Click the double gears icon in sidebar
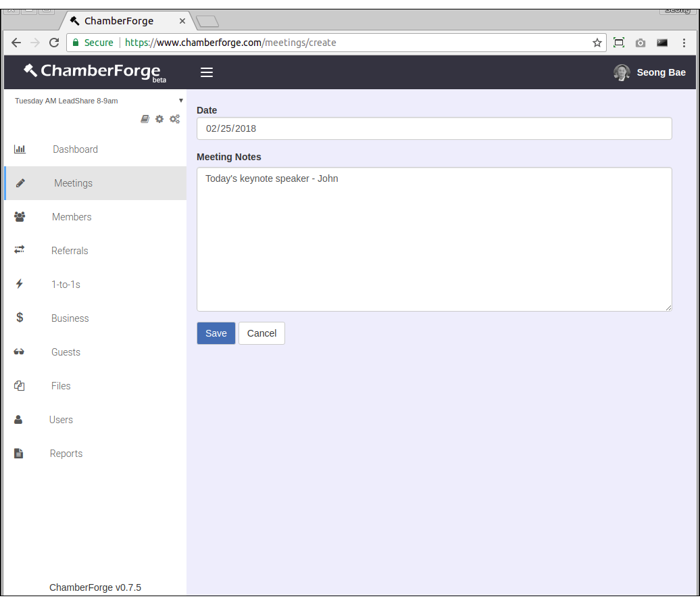 click(x=174, y=119)
